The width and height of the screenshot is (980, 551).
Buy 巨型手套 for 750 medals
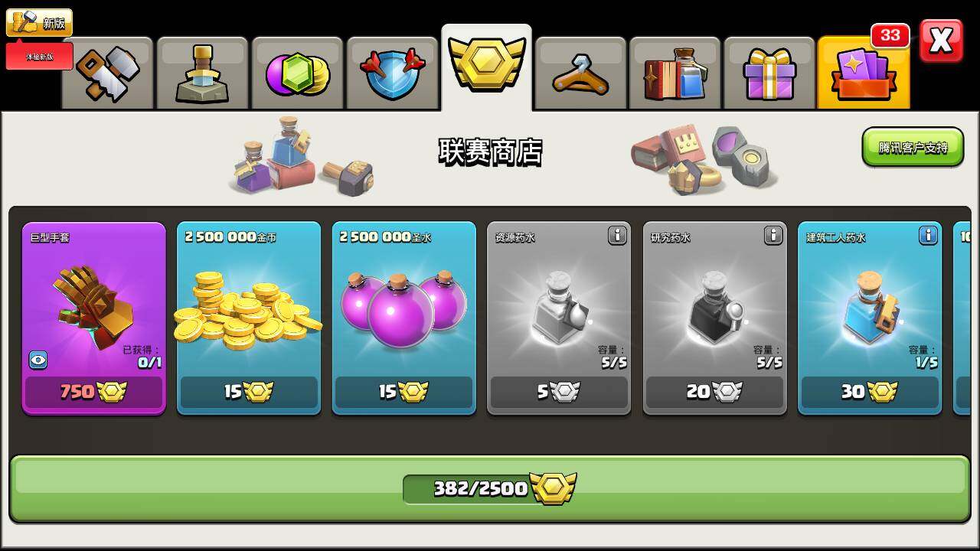(x=93, y=392)
